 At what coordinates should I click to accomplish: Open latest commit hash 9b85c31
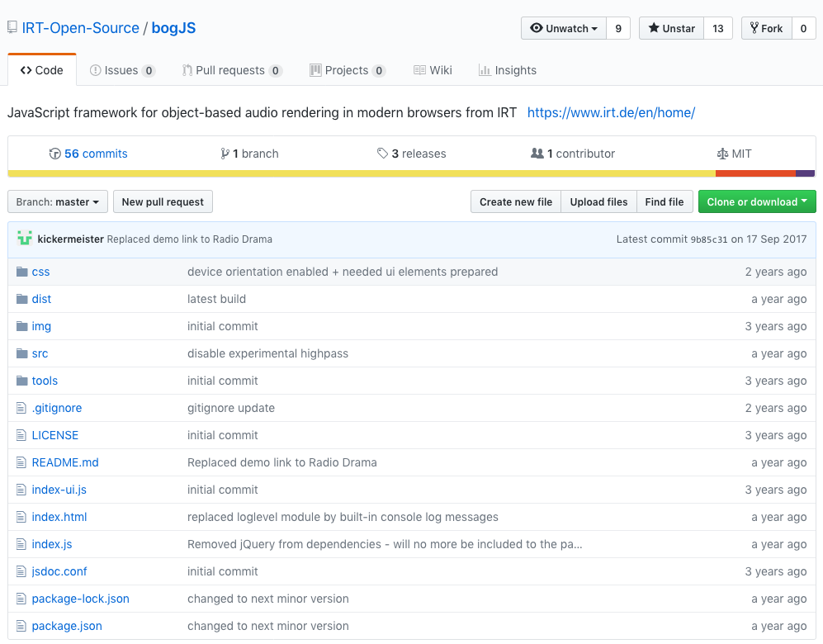(x=708, y=239)
